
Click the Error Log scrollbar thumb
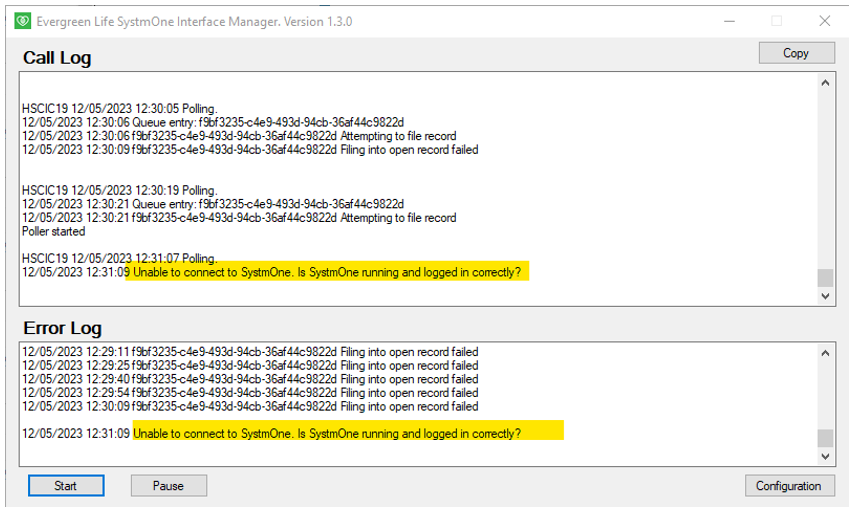(825, 438)
